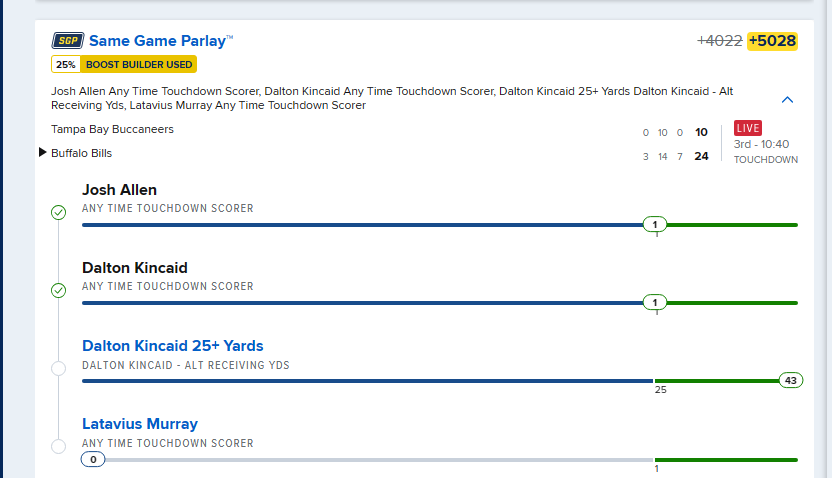
Task: Click the 43 marker on Kincaid yards tracker
Action: [791, 380]
